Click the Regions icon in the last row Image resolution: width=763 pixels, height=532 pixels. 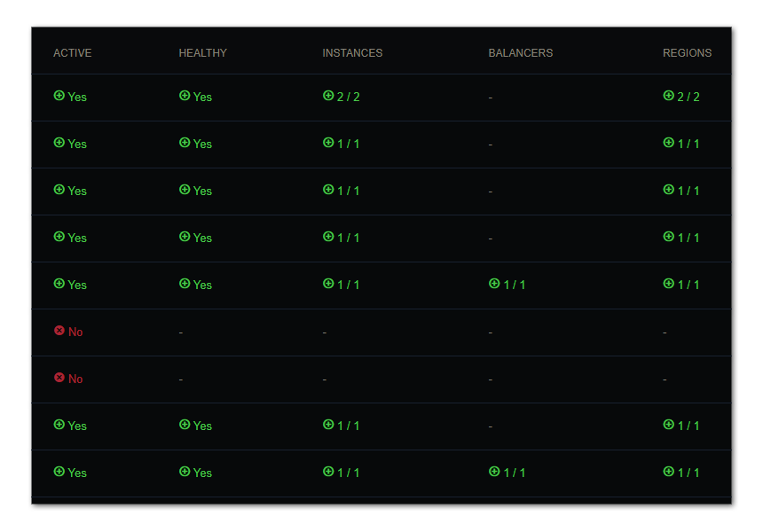coord(668,472)
